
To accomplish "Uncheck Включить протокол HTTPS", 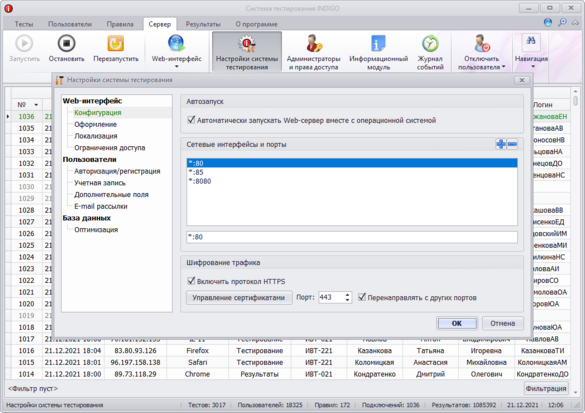I will point(191,281).
